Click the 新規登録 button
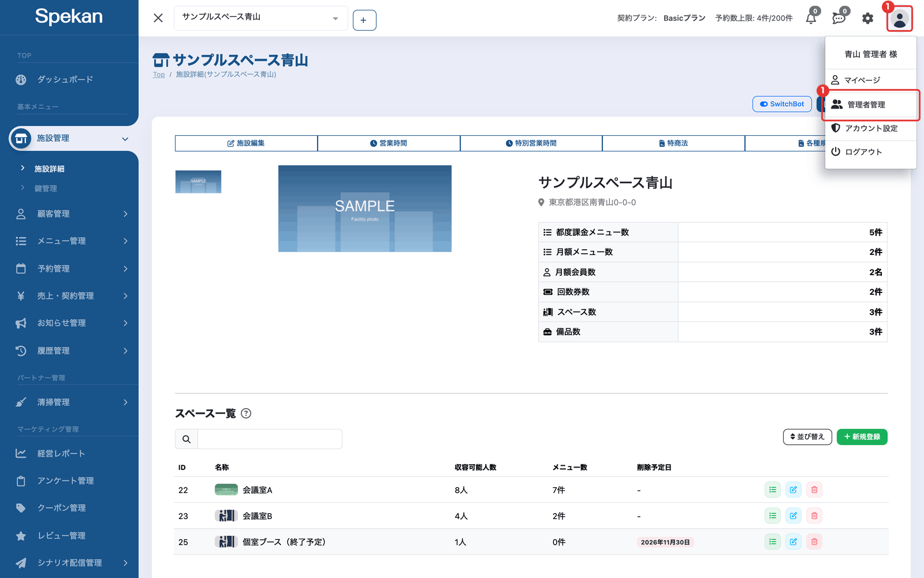This screenshot has width=924, height=578. click(x=862, y=437)
